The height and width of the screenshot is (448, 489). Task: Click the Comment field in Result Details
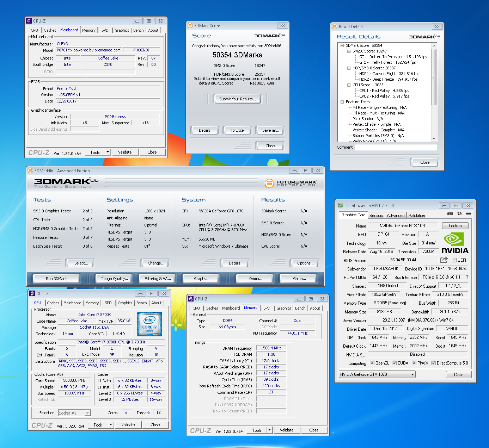click(x=396, y=147)
